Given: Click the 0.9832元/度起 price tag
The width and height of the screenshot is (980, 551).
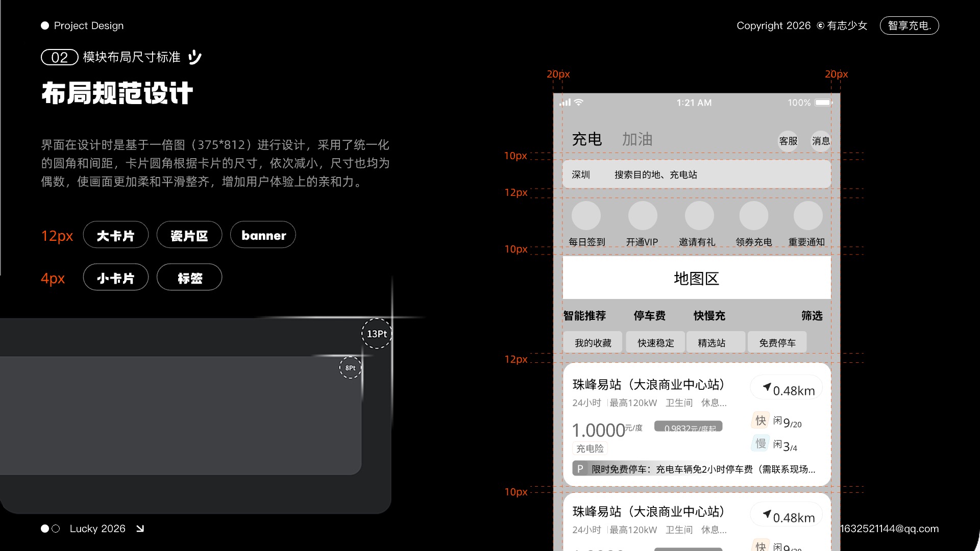Looking at the screenshot, I should pyautogui.click(x=689, y=427).
